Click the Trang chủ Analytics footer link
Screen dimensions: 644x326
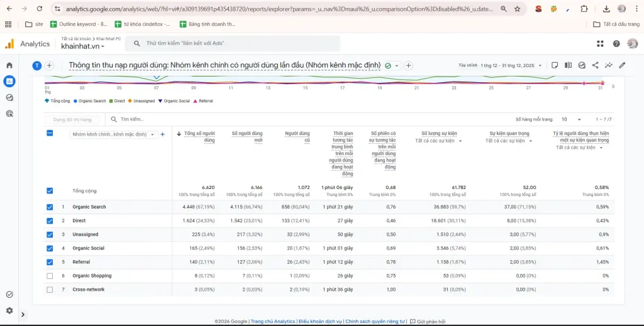coord(273,322)
